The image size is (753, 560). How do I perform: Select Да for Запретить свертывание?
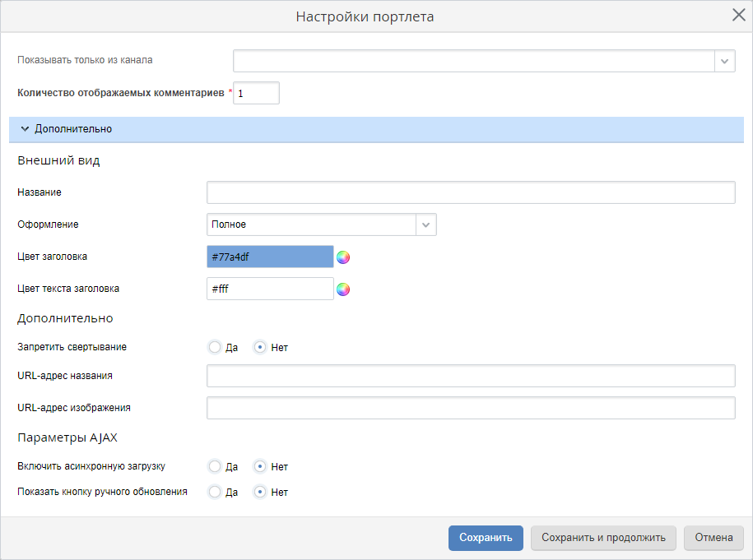[x=215, y=347]
